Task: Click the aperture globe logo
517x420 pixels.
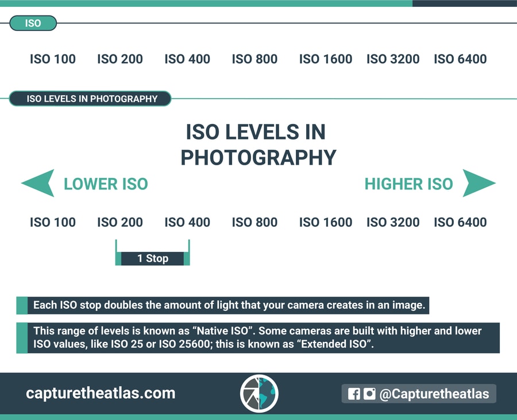Action: tap(259, 393)
